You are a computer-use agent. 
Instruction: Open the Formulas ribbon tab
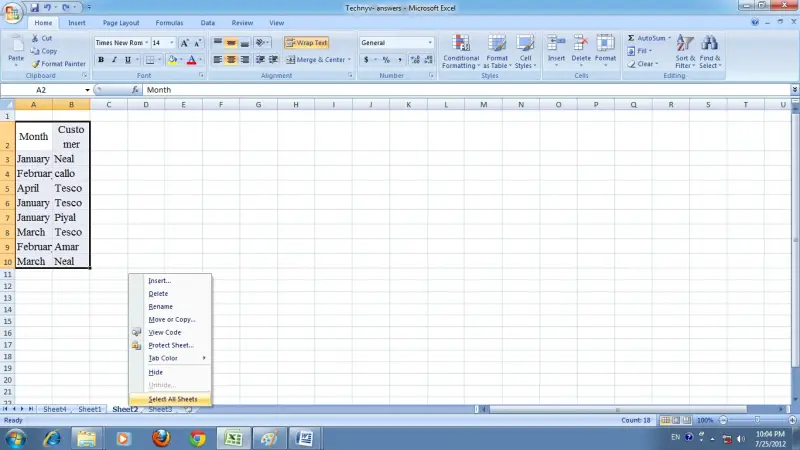(169, 23)
